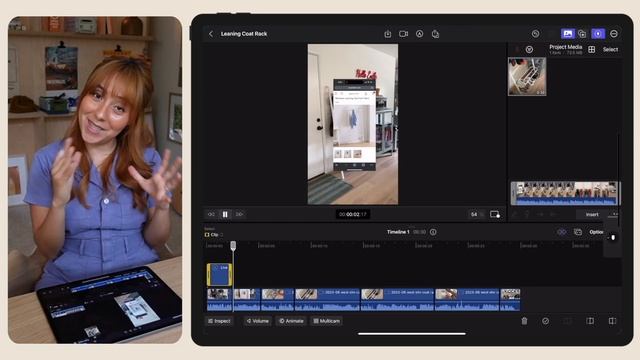Toggle the picture-in-picture viewer icon

click(x=495, y=214)
